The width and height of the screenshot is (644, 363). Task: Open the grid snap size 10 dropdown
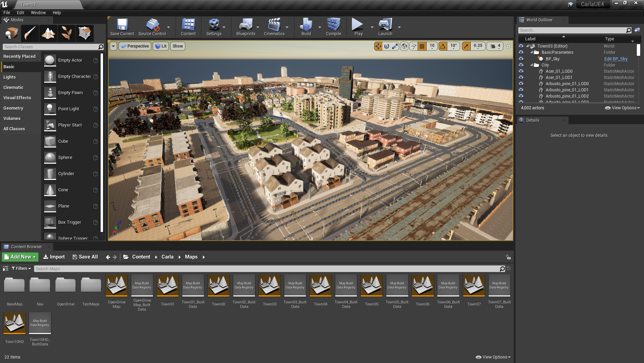(432, 46)
